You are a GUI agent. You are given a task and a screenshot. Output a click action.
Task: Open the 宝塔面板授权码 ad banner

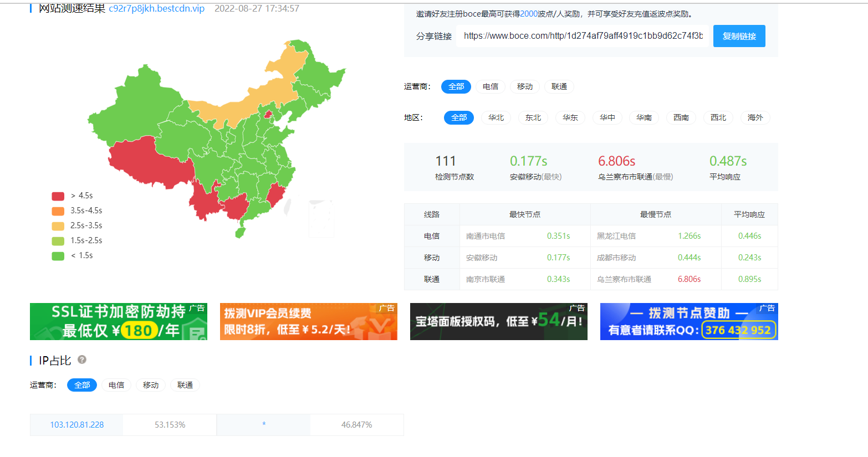click(498, 321)
